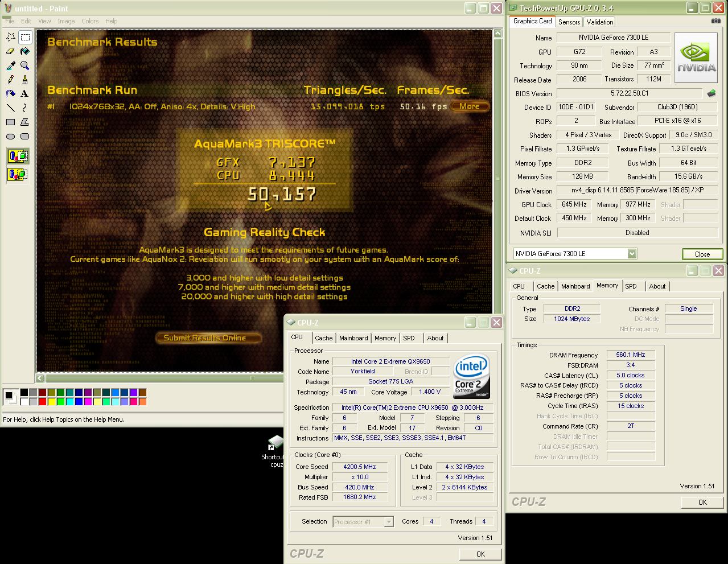Select the Text tool in Paint

coord(25,94)
